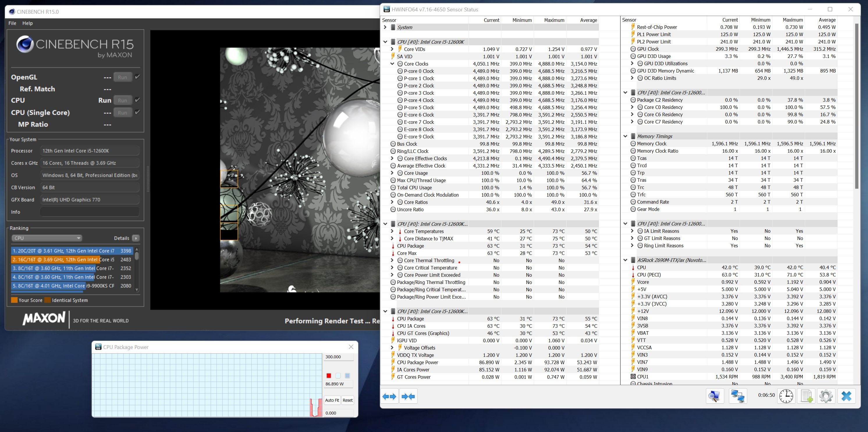Image resolution: width=868 pixels, height=432 pixels.
Task: Expand OC Ratio Limits
Action: point(633,78)
